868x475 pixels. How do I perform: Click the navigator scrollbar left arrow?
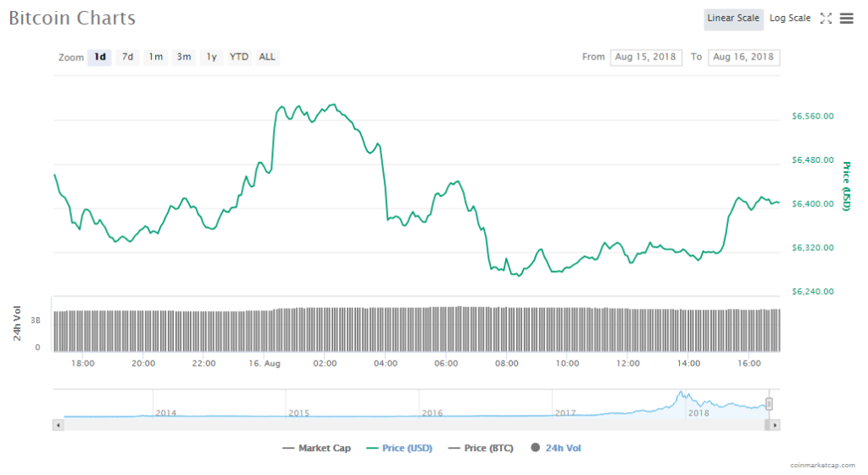(58, 424)
